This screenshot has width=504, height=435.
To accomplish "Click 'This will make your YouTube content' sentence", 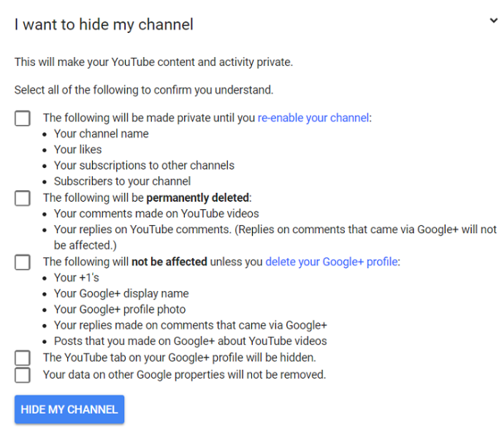I will 153,61.
